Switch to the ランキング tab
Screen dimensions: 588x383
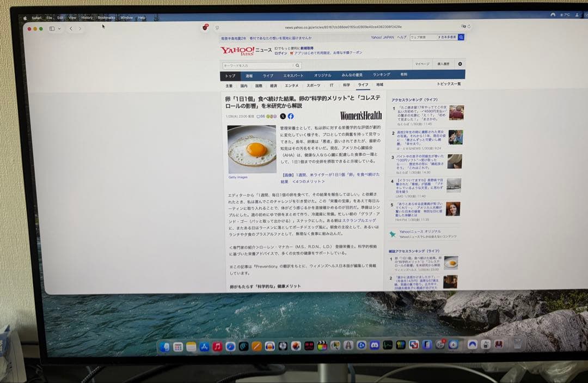(x=382, y=75)
